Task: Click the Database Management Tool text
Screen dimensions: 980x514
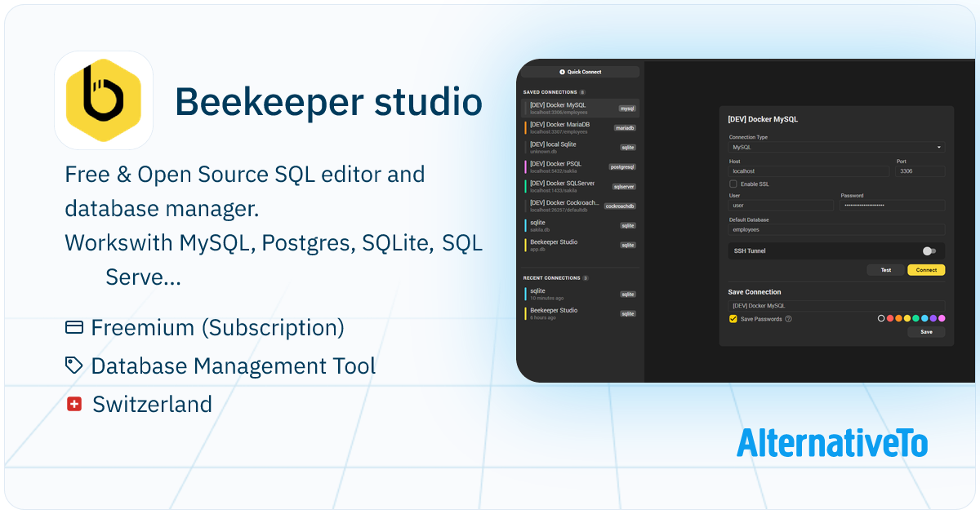Action: (x=234, y=366)
